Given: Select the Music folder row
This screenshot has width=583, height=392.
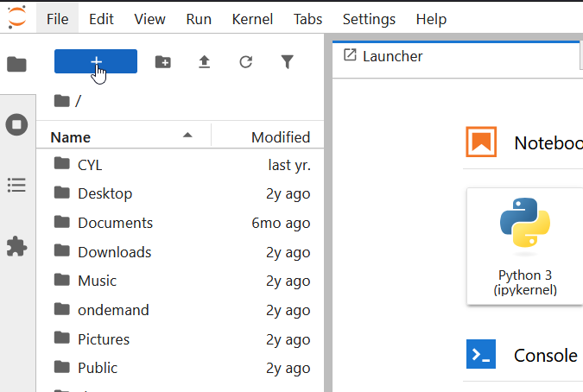Looking at the screenshot, I should (180, 281).
